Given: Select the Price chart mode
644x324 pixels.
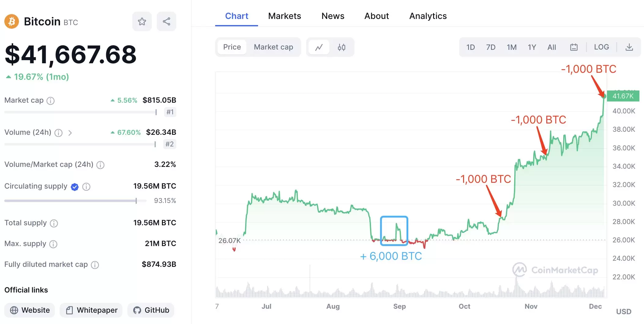Looking at the screenshot, I should pyautogui.click(x=232, y=47).
